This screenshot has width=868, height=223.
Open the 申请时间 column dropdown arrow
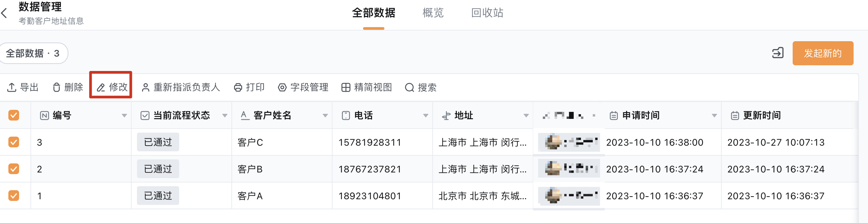click(714, 116)
